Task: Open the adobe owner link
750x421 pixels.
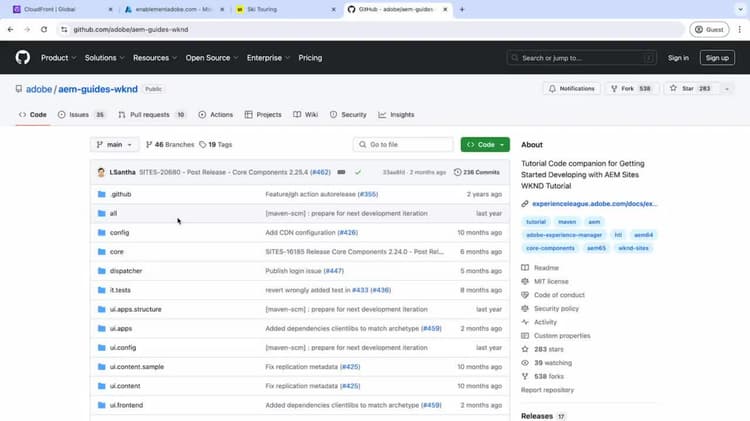Action: click(x=39, y=89)
